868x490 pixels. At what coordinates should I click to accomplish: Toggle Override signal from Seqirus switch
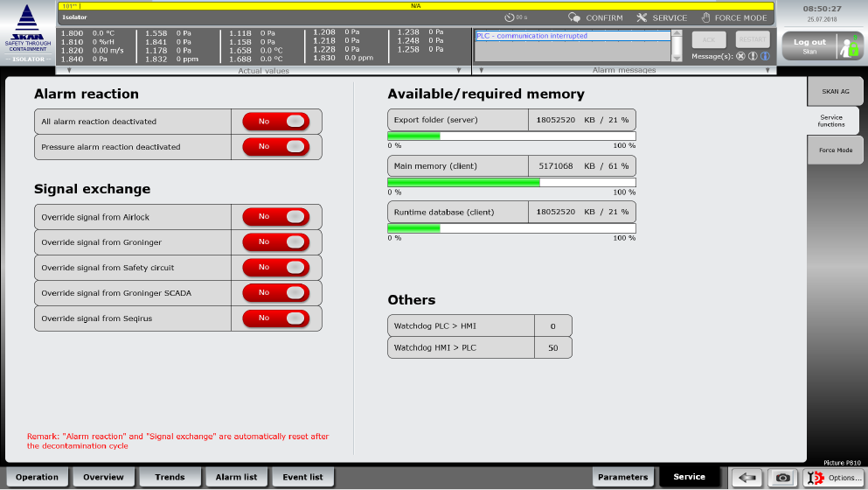(275, 318)
